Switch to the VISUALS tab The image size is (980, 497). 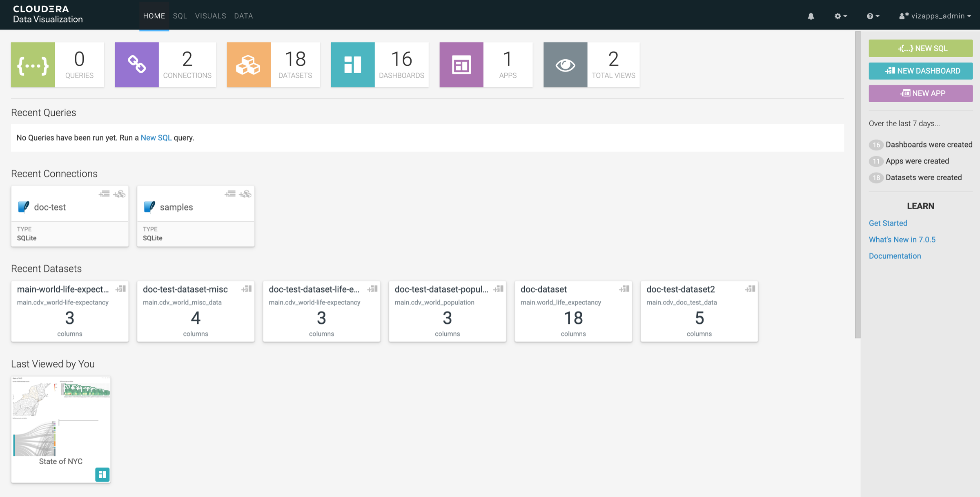210,16
